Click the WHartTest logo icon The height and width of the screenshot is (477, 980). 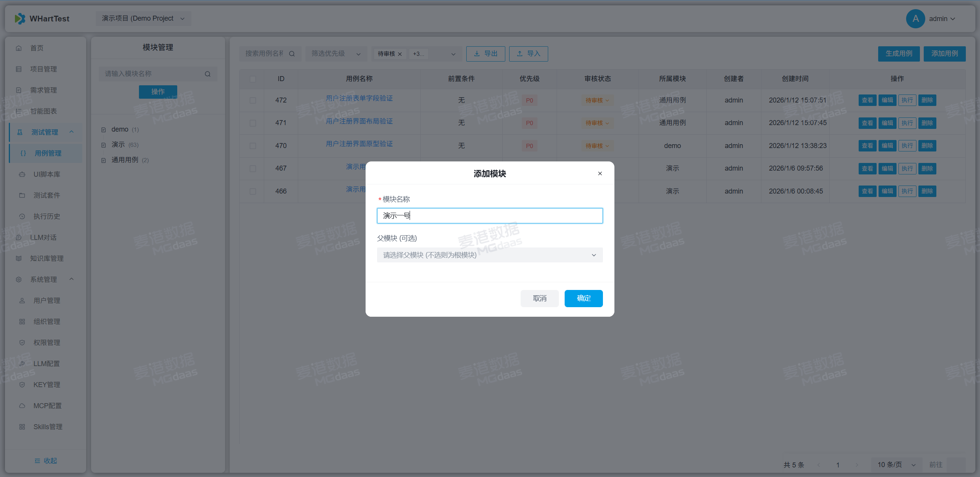20,18
